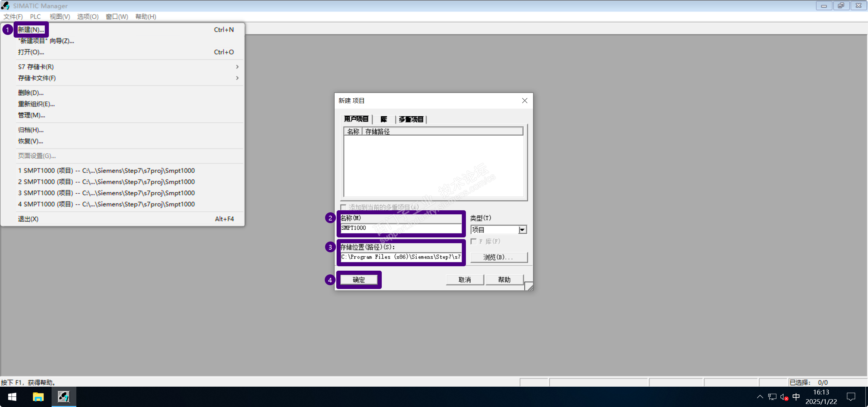
Task: Toggle the Chinese input method indicator
Action: pyautogui.click(x=796, y=397)
